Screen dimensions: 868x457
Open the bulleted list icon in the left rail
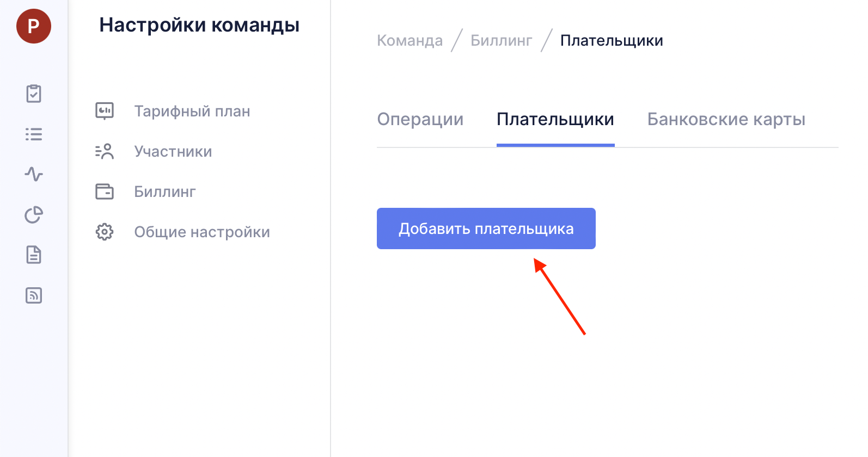point(34,134)
